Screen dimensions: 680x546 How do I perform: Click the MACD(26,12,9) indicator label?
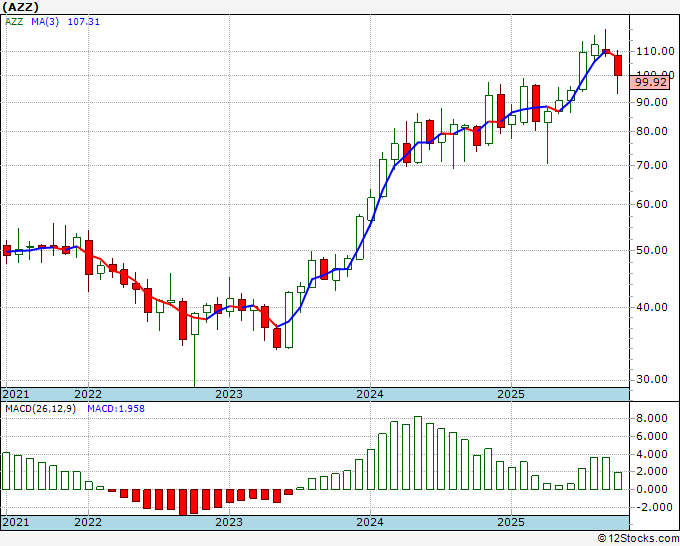[40, 409]
